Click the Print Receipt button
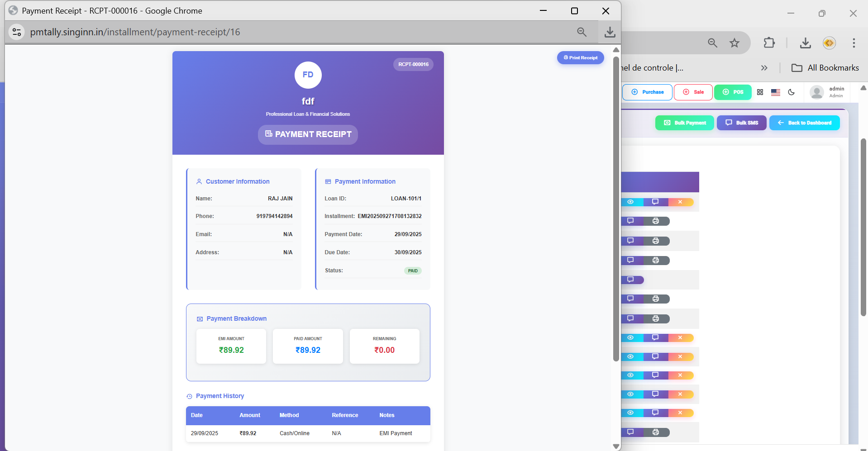The width and height of the screenshot is (868, 451). click(580, 57)
